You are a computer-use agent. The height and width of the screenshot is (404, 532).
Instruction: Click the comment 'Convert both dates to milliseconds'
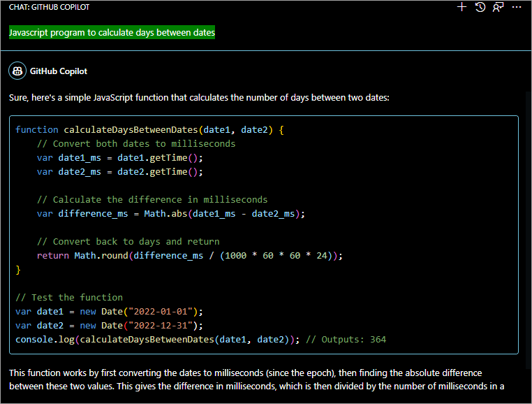point(136,144)
